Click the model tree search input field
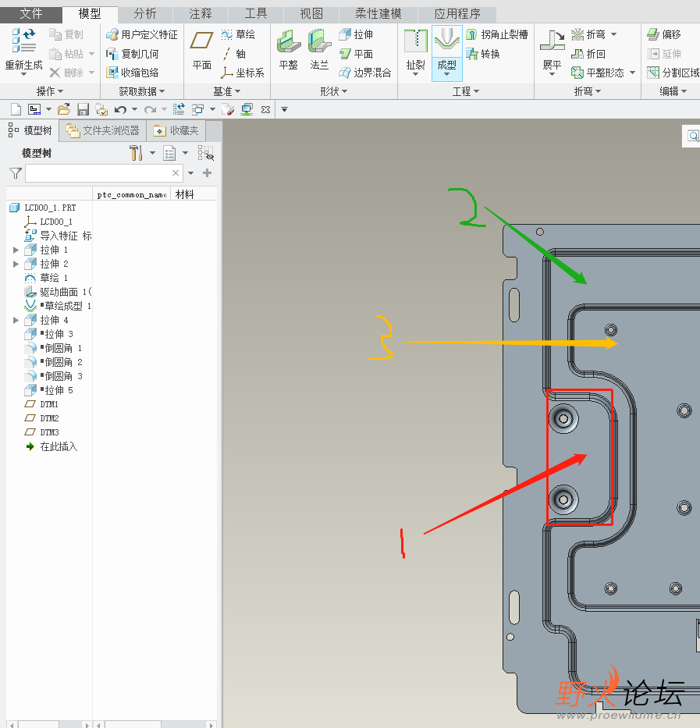 [103, 173]
